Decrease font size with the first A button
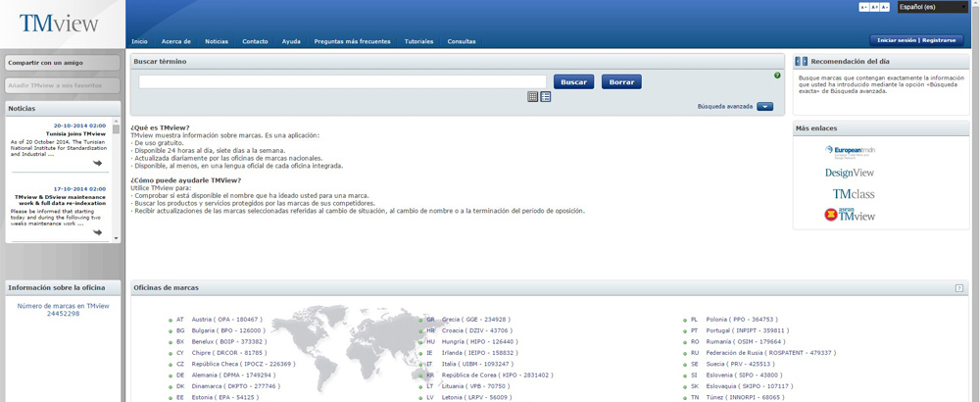The height and width of the screenshot is (402, 980). [863, 7]
